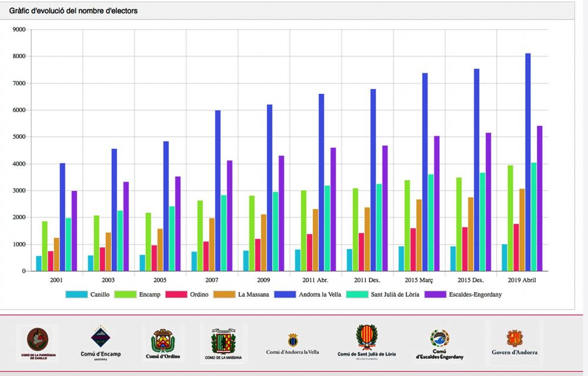This screenshot has height=376, width=588.
Task: Open the Comú d'Encamp logo
Action: tap(98, 343)
